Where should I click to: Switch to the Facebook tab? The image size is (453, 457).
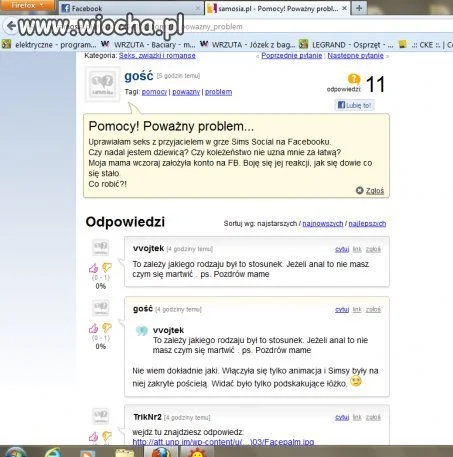pos(131,8)
